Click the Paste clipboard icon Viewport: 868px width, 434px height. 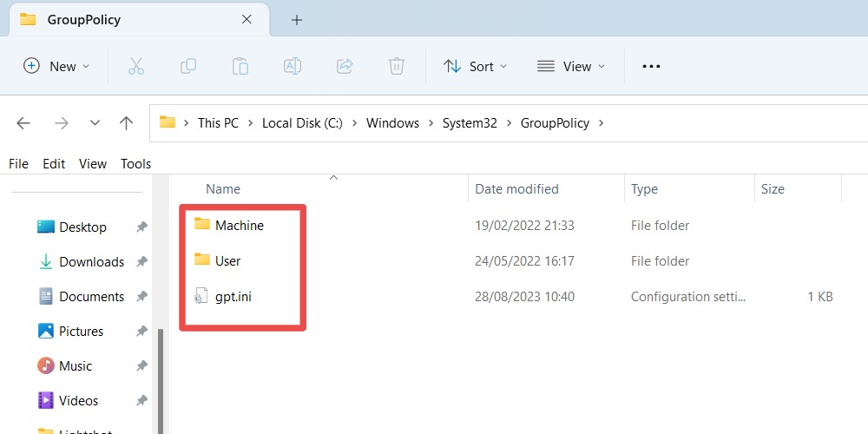click(240, 67)
